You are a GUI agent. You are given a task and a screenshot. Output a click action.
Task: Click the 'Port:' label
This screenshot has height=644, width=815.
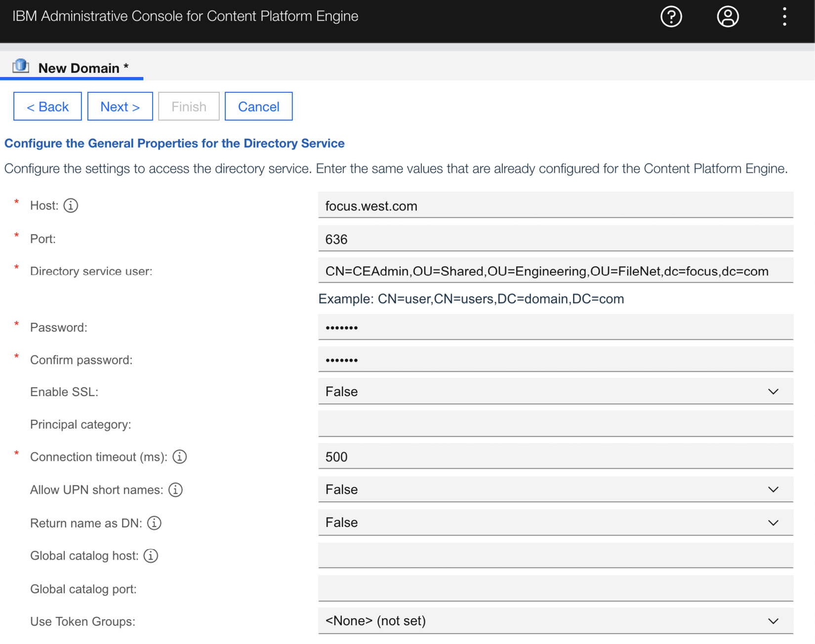pyautogui.click(x=43, y=239)
